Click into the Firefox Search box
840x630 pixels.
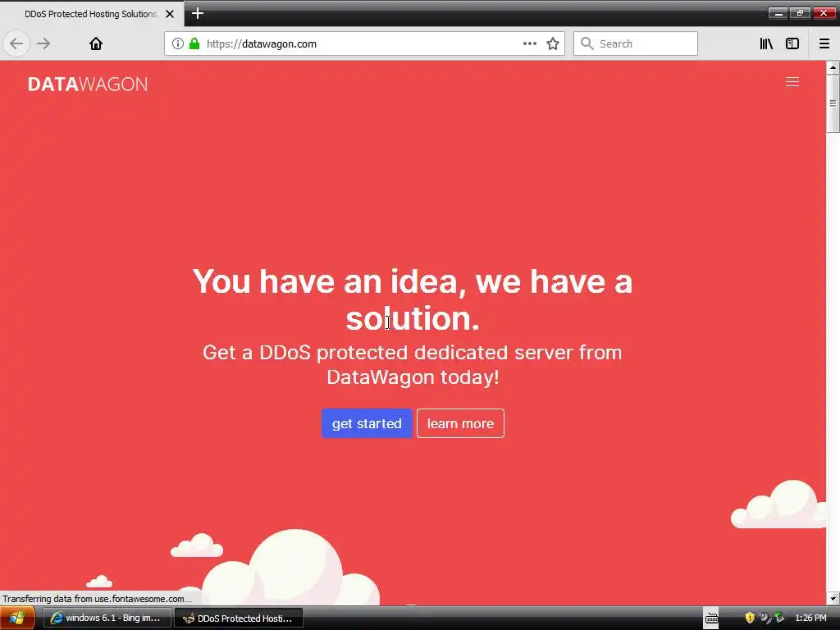[x=636, y=43]
